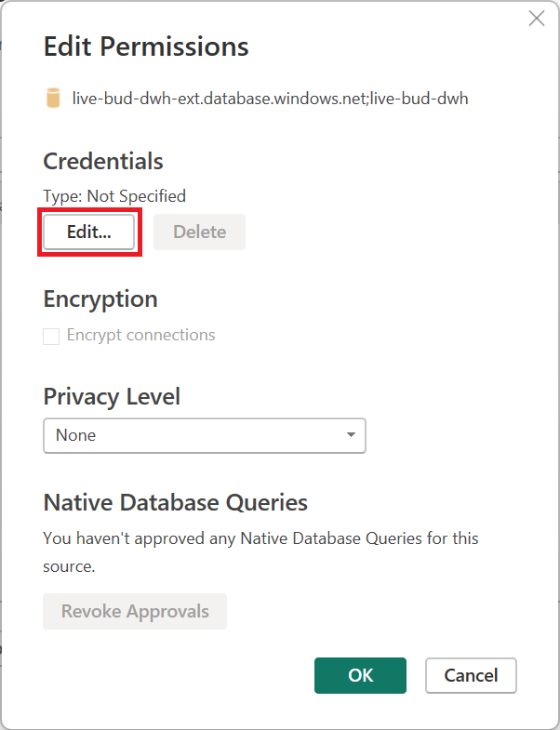Click the Type: Not Specified text
560x730 pixels.
click(x=114, y=196)
